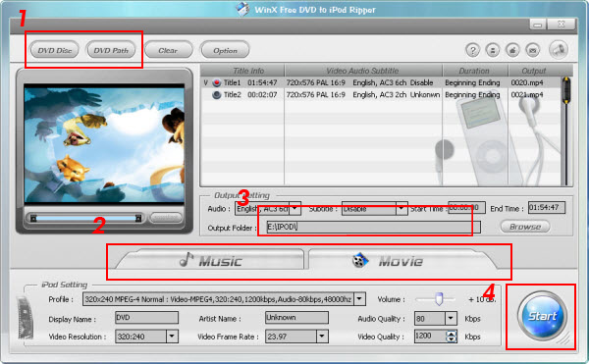Switch to the Movie tab
This screenshot has width=589, height=364.
pyautogui.click(x=402, y=260)
